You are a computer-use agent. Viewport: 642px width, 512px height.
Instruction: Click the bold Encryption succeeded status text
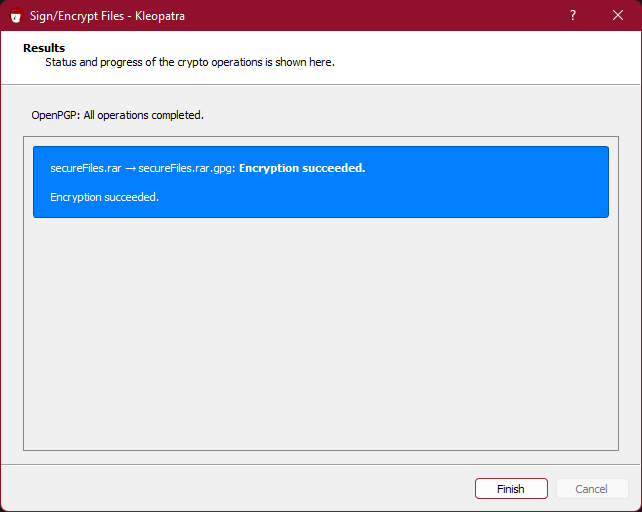click(302, 168)
